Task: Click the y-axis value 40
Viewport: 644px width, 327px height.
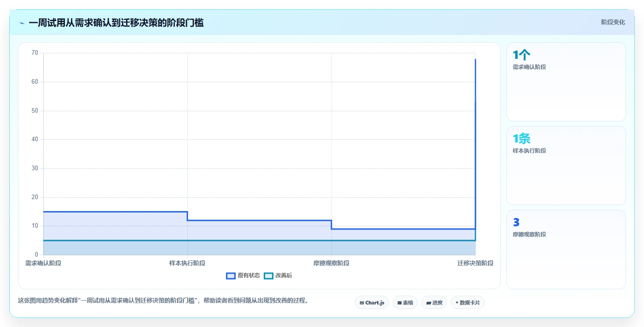Action: tap(35, 139)
